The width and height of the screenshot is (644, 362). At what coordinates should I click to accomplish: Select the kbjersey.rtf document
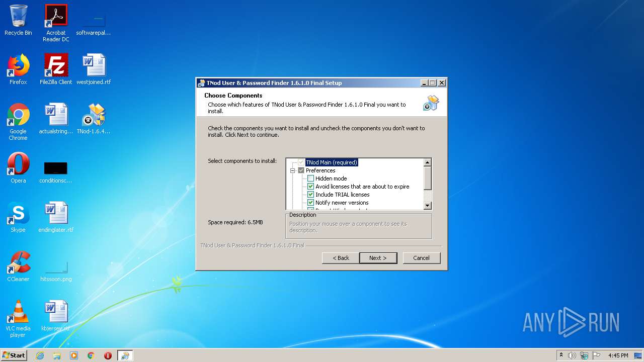click(x=56, y=316)
